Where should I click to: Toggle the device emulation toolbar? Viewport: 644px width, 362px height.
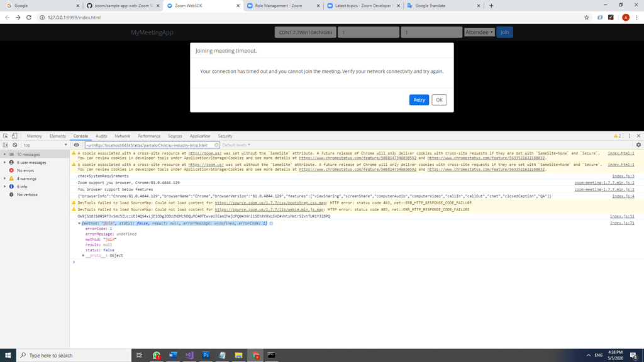coord(14,136)
